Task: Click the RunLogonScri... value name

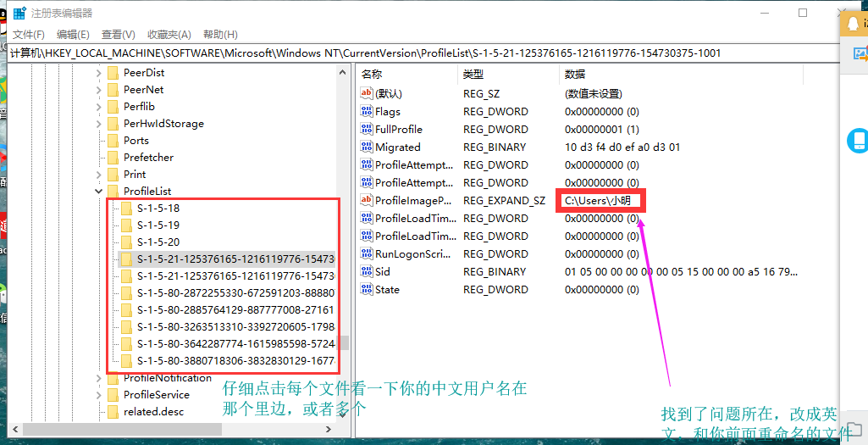Action: pos(413,254)
